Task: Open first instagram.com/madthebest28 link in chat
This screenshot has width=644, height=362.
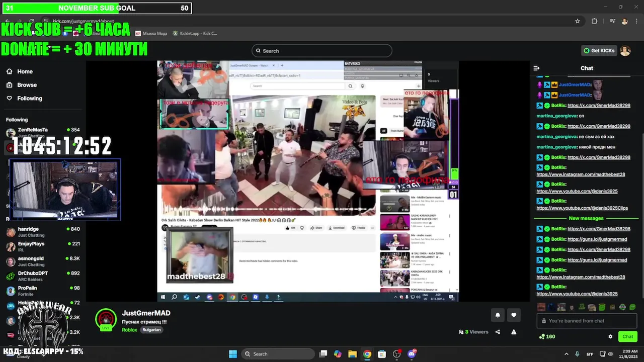Action: tap(581, 174)
